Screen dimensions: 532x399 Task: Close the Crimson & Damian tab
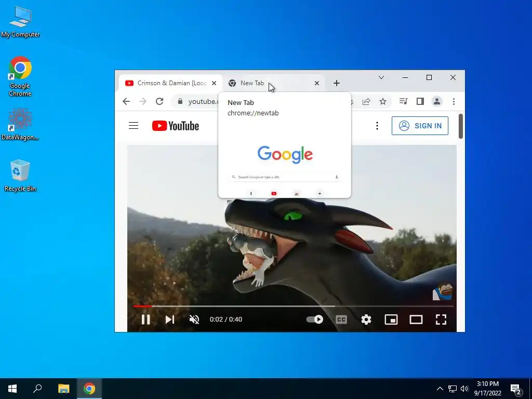[214, 83]
